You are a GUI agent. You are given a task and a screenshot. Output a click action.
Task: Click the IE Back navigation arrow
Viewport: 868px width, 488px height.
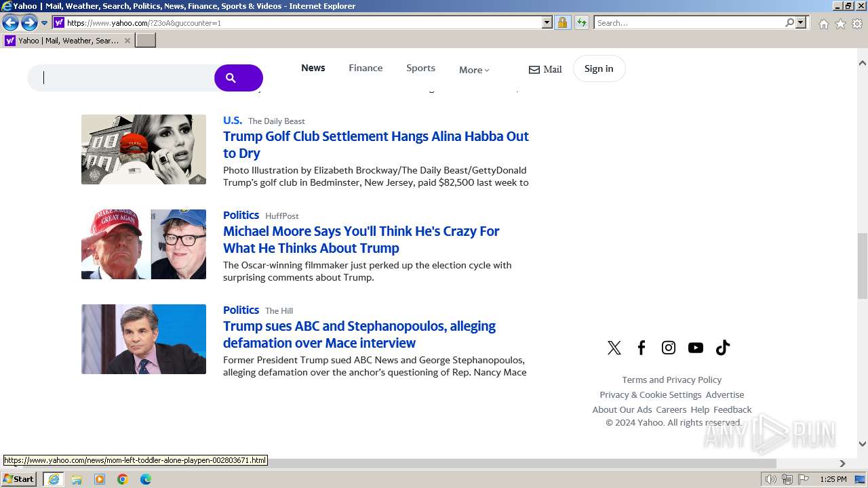[x=10, y=23]
